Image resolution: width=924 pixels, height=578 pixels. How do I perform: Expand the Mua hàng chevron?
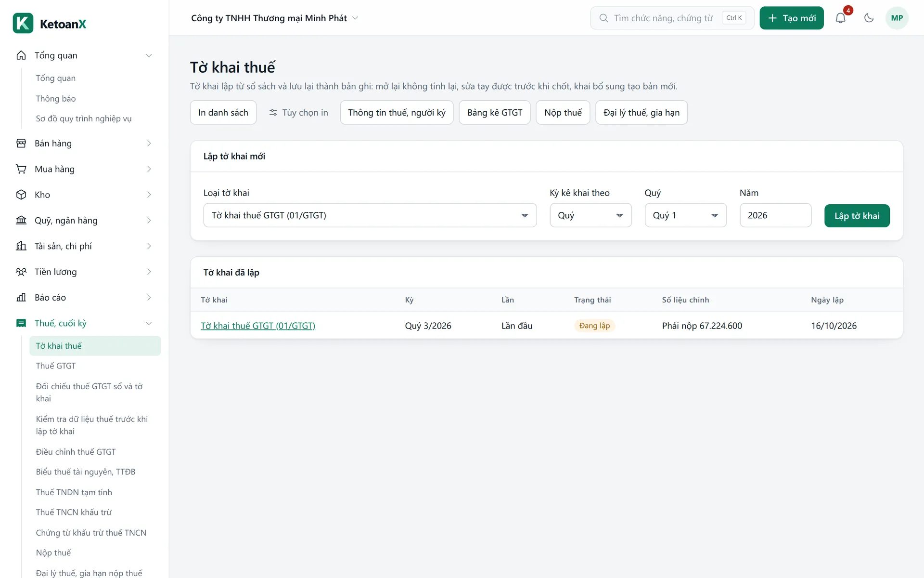pyautogui.click(x=149, y=169)
